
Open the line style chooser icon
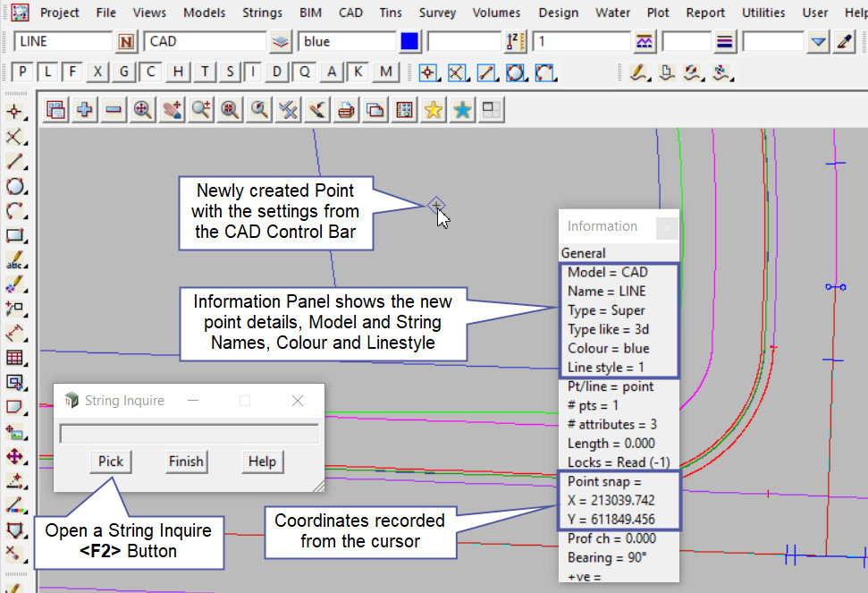pos(724,41)
